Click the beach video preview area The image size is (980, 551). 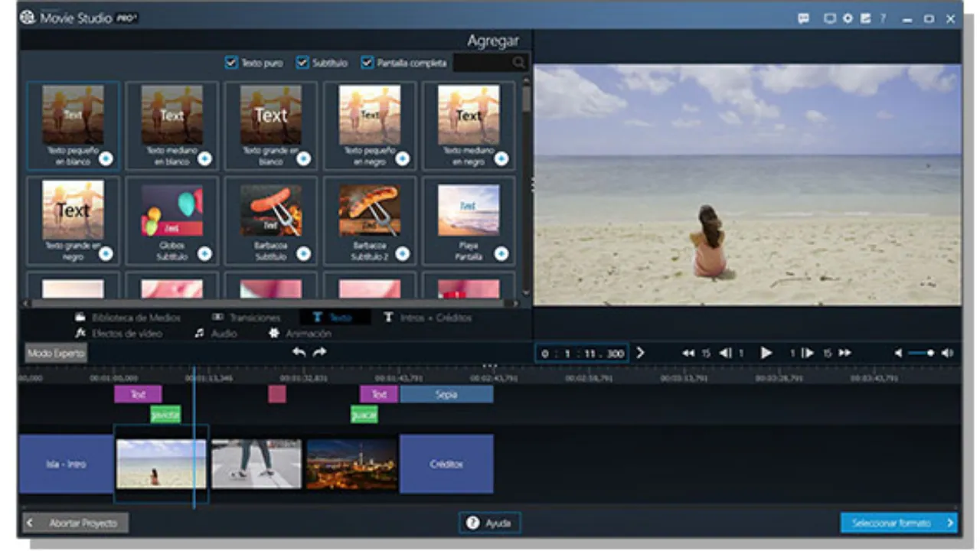747,184
